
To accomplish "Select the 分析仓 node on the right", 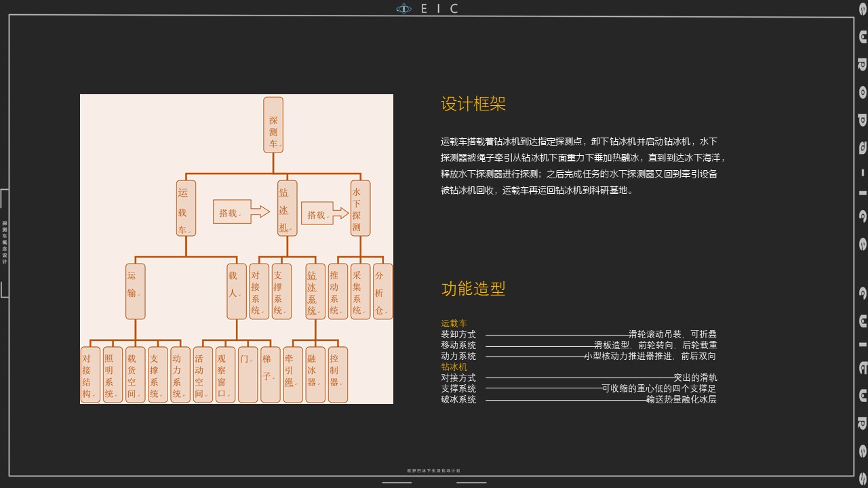I will [x=382, y=290].
